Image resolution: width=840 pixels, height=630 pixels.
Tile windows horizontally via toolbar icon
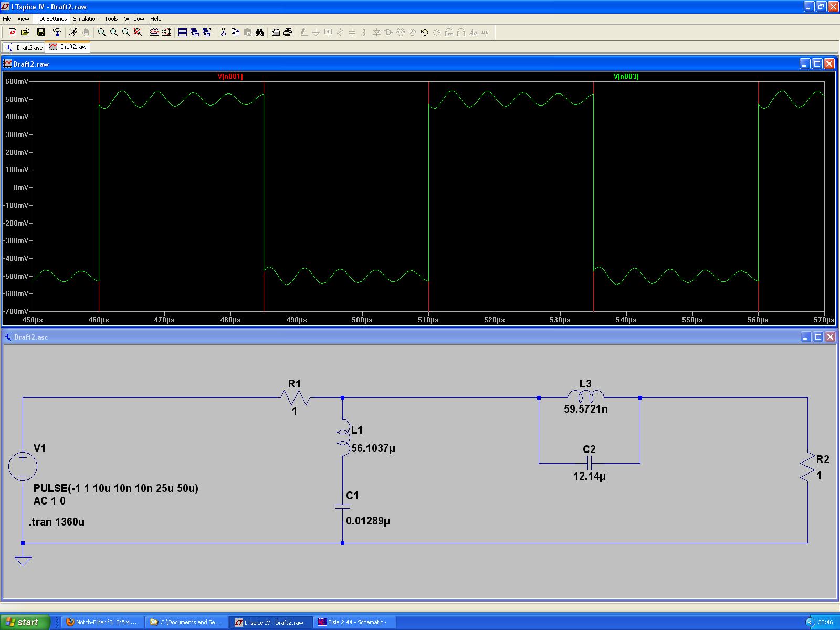183,33
